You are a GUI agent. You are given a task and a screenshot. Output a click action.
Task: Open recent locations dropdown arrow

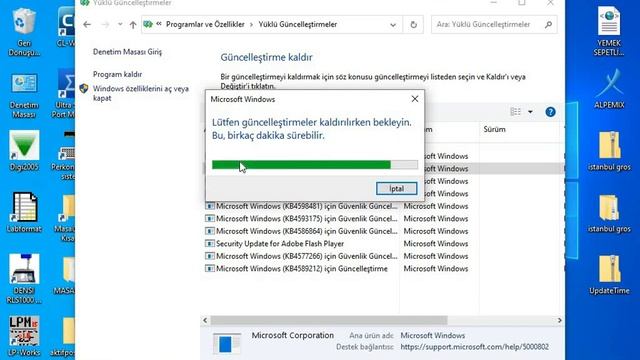120,24
